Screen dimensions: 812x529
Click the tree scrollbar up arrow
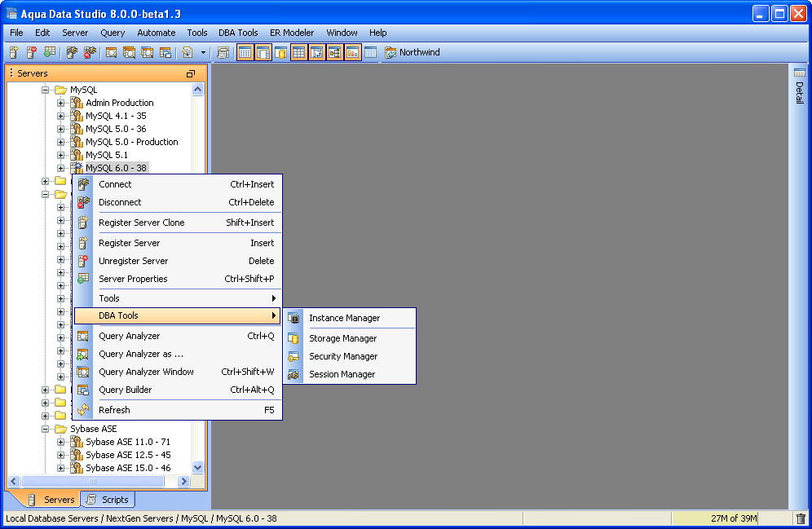197,90
